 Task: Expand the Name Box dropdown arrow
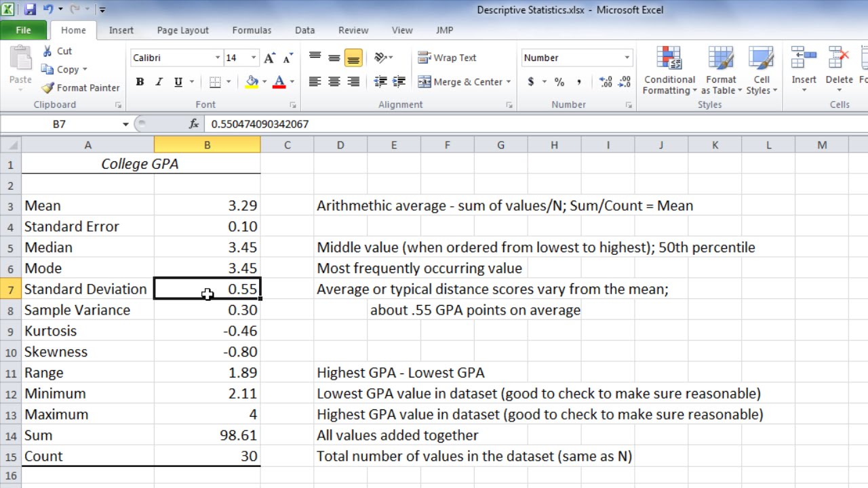click(125, 124)
